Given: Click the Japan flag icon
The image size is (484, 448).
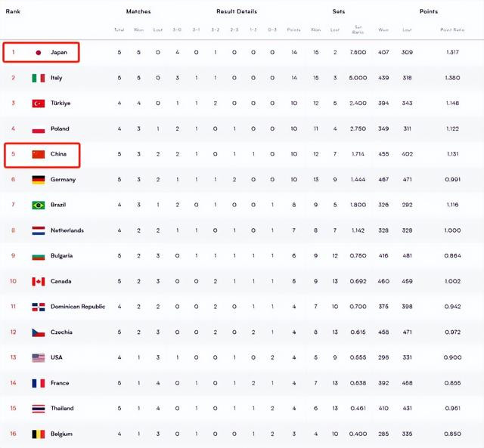Looking at the screenshot, I should [39, 52].
